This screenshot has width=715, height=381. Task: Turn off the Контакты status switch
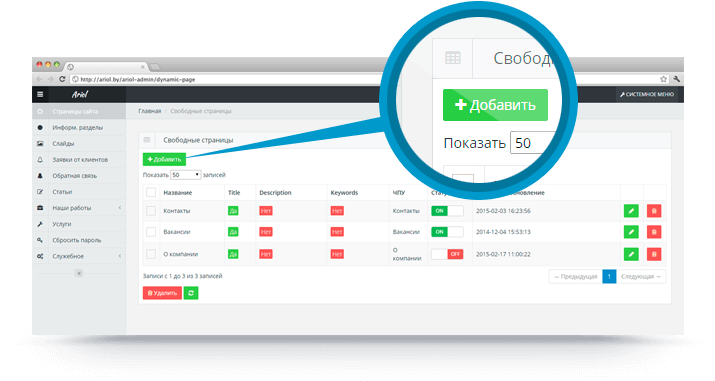point(447,211)
